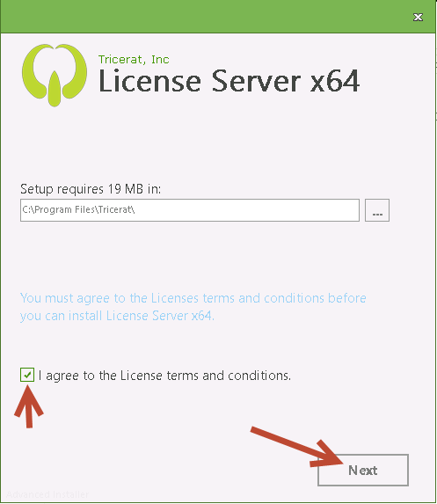Click the 'I agree to the License terms' label
Viewport: 437px width, 504px height.
pos(164,376)
